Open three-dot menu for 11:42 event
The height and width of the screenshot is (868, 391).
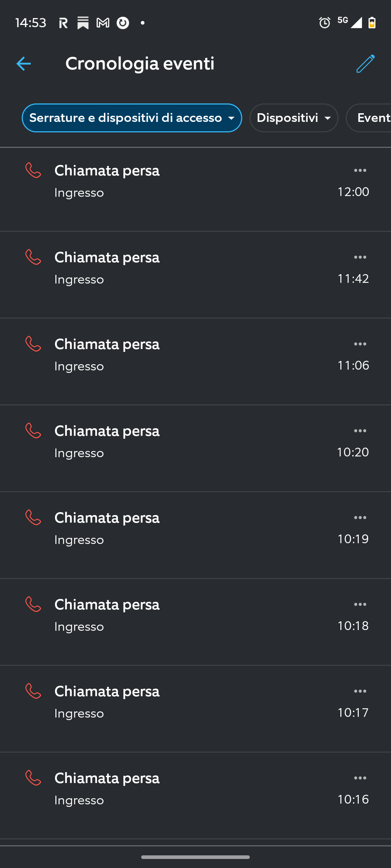(x=360, y=257)
